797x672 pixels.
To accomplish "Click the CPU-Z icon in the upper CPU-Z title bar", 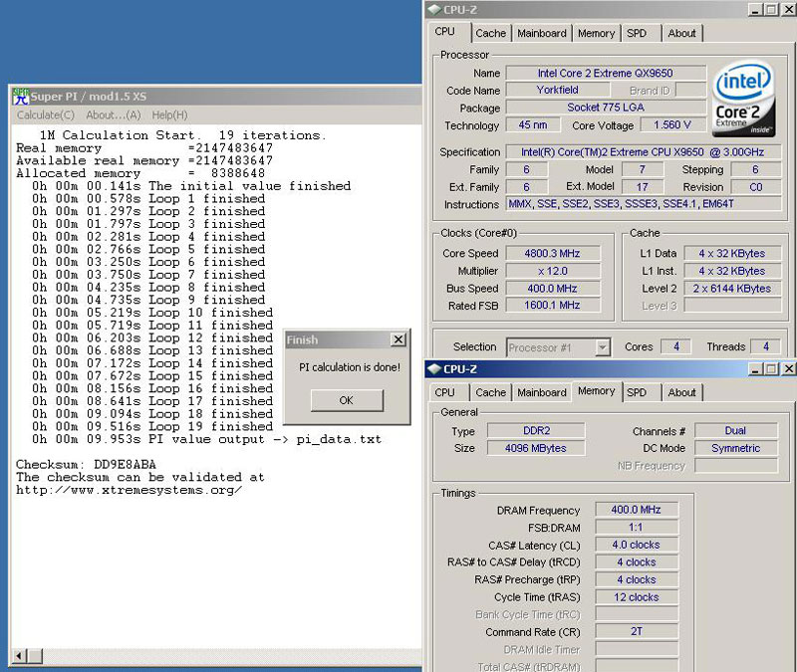I will click(434, 10).
